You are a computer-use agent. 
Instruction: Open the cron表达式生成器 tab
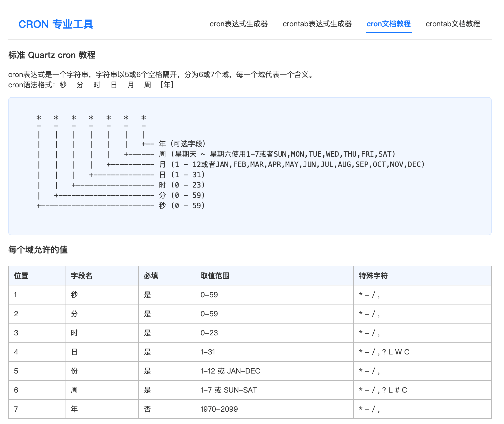click(239, 24)
